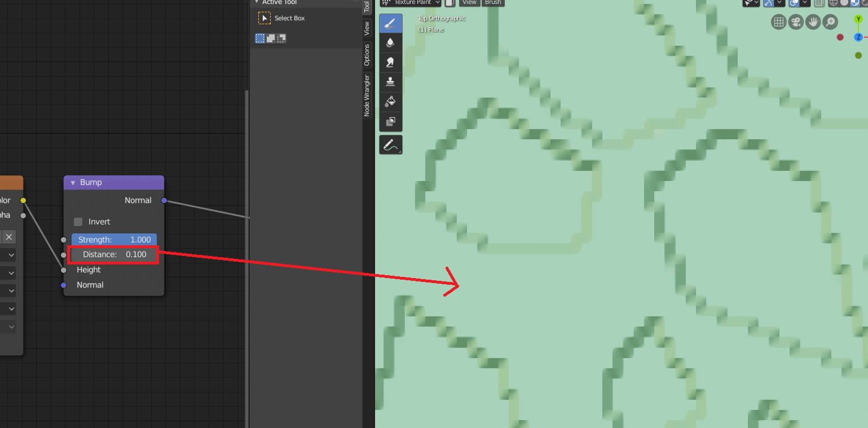
Task: Click the Strength slider on the Bump node
Action: click(x=113, y=239)
